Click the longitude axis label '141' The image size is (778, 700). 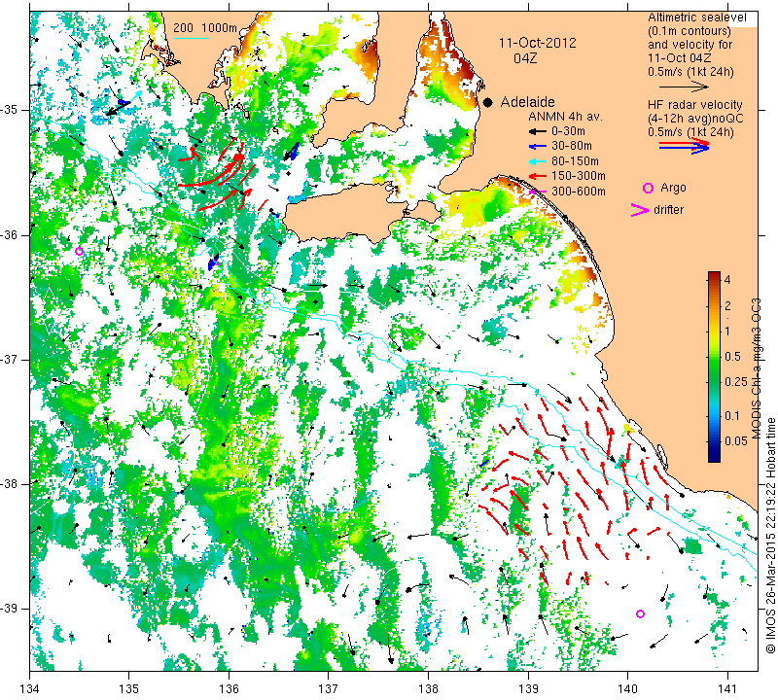click(x=727, y=689)
